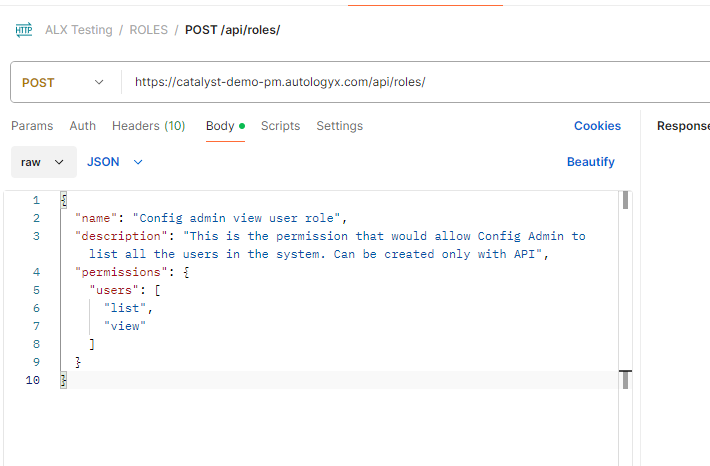Open the JSON format dropdown
Image resolution: width=710 pixels, height=466 pixels.
(x=115, y=162)
